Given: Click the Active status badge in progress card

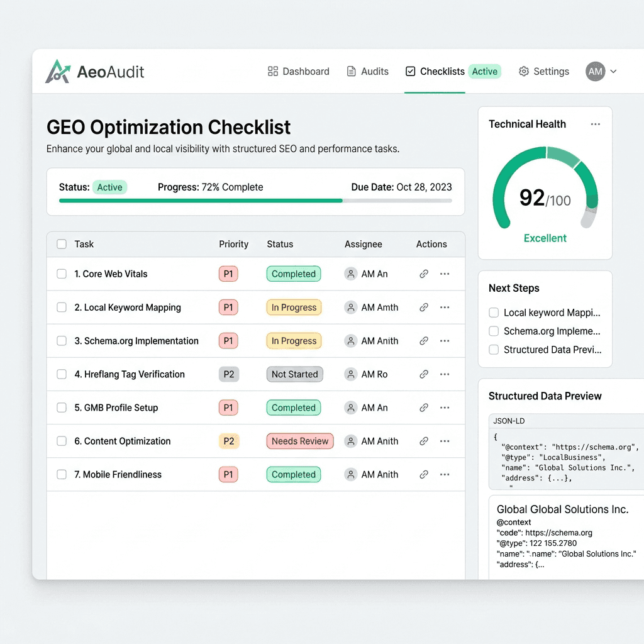Looking at the screenshot, I should (x=109, y=187).
